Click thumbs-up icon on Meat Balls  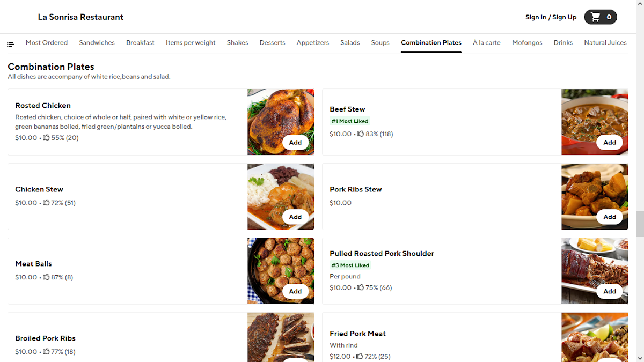tap(46, 277)
